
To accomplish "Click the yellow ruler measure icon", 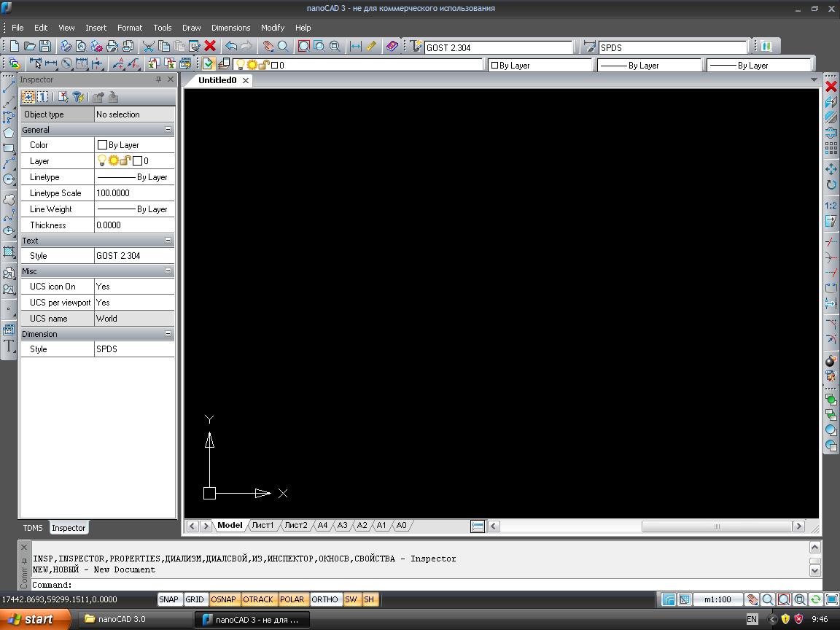I will pyautogui.click(x=371, y=47).
